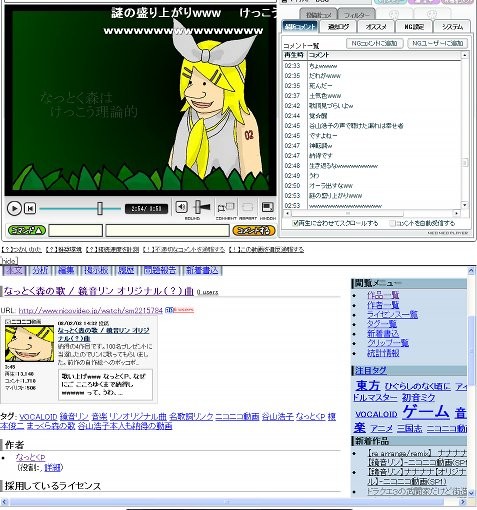
Task: Toggle the auto-receive comments checkbox
Action: 392,223
